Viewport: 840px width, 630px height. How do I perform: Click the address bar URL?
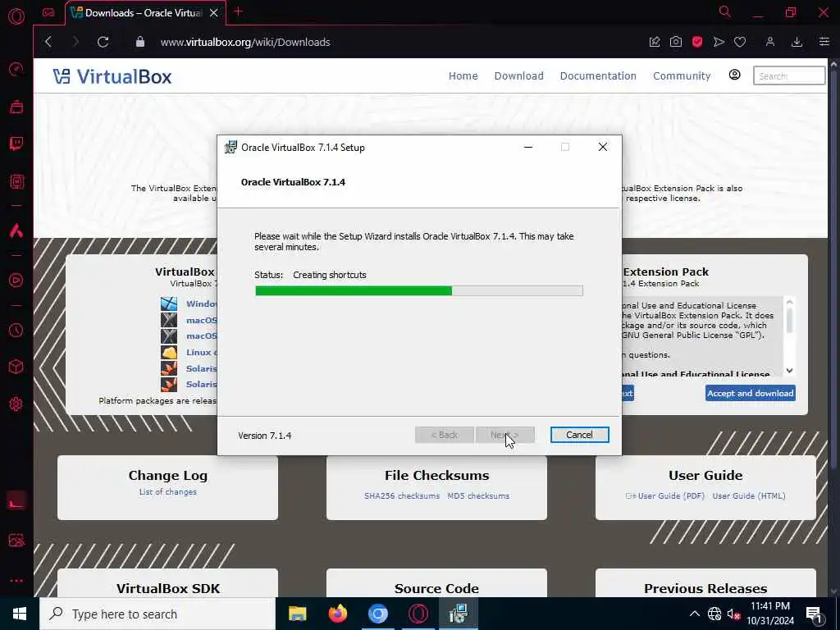pos(245,43)
